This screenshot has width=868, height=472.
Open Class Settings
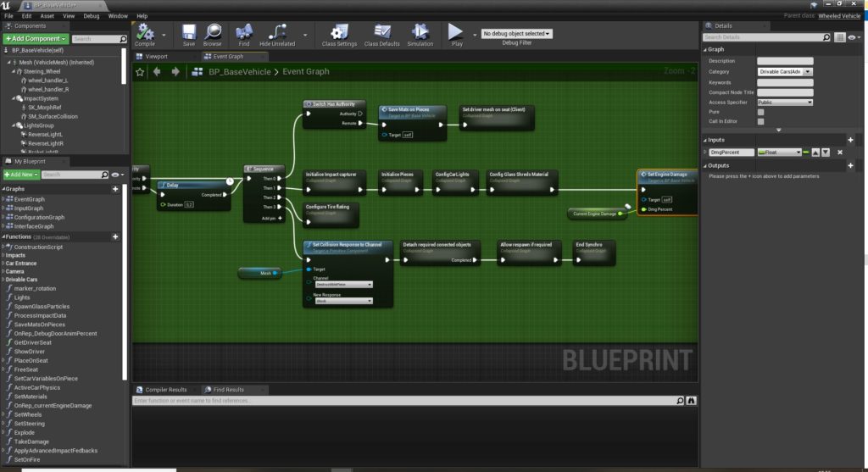(339, 35)
